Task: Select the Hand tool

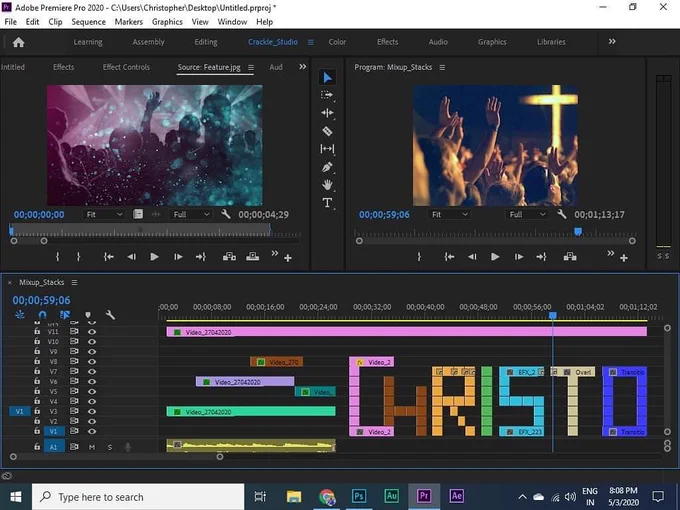Action: [327, 185]
